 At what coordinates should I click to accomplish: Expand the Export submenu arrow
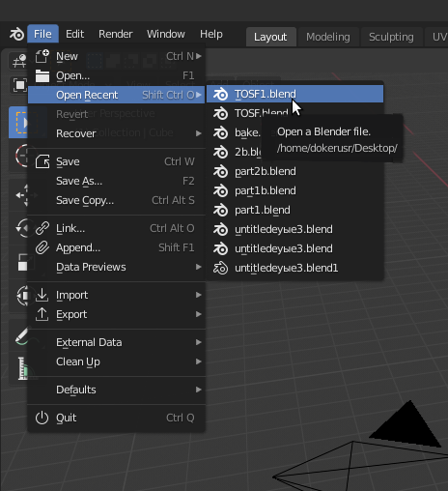[x=199, y=314]
